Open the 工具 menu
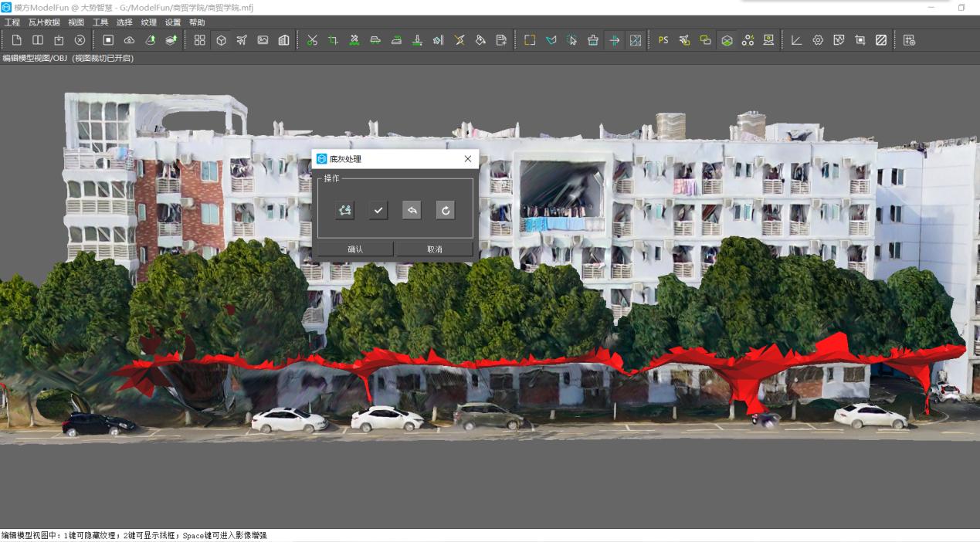Viewport: 980px width, 542px height. [x=100, y=22]
